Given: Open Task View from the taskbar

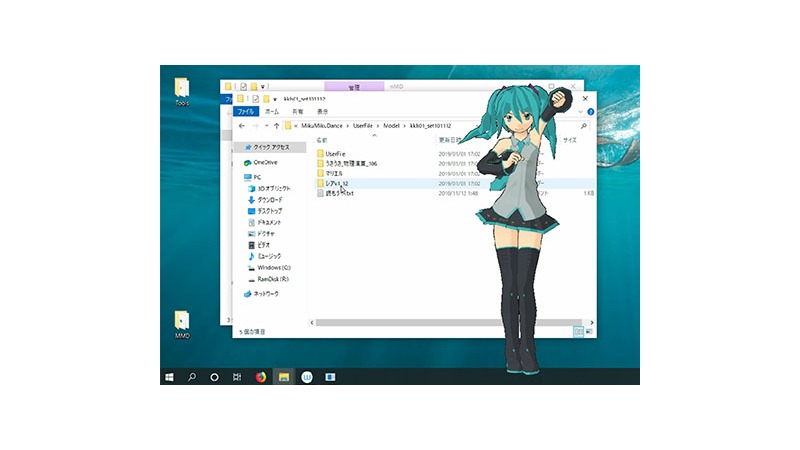Looking at the screenshot, I should [237, 377].
